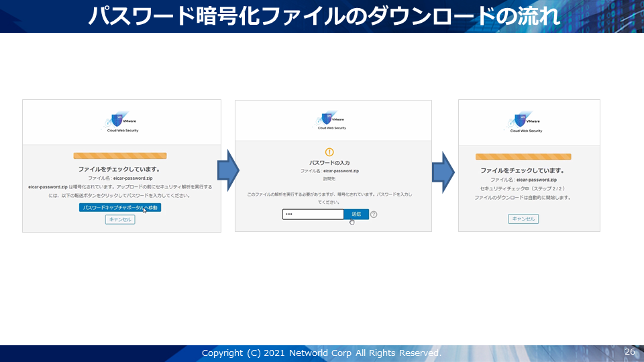Click the blue 送信 submit button
The height and width of the screenshot is (362, 644).
tap(356, 215)
